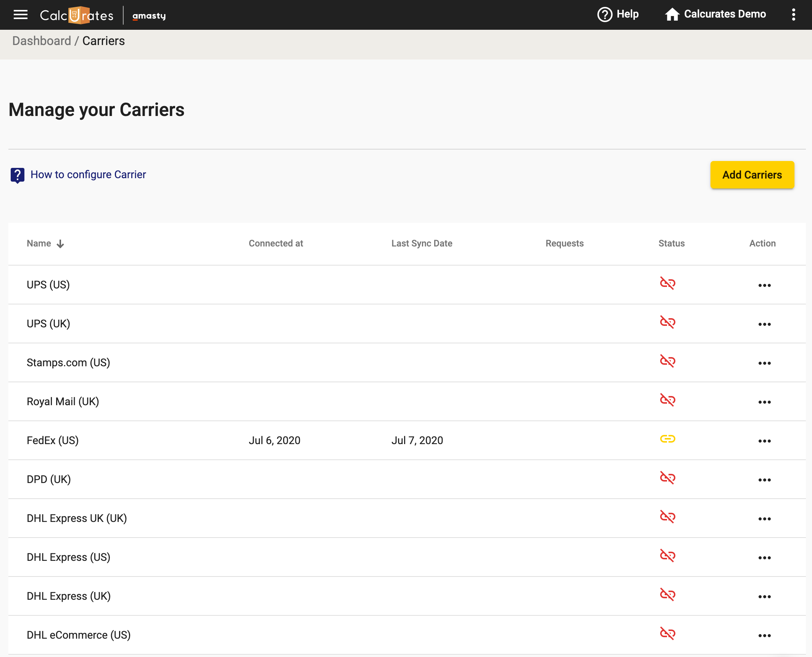
Task: Open action menu for UPS (US)
Action: click(x=765, y=285)
